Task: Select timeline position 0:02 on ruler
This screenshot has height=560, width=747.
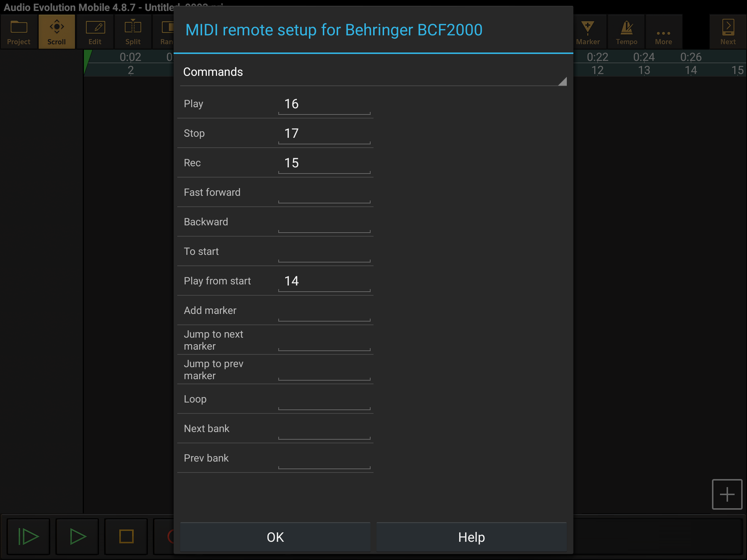Action: (130, 57)
